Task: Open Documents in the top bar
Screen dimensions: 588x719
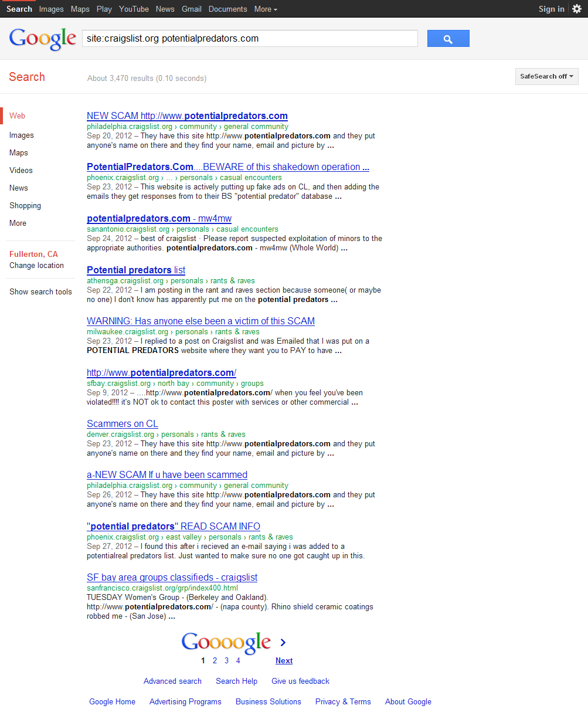Action: 228,9
